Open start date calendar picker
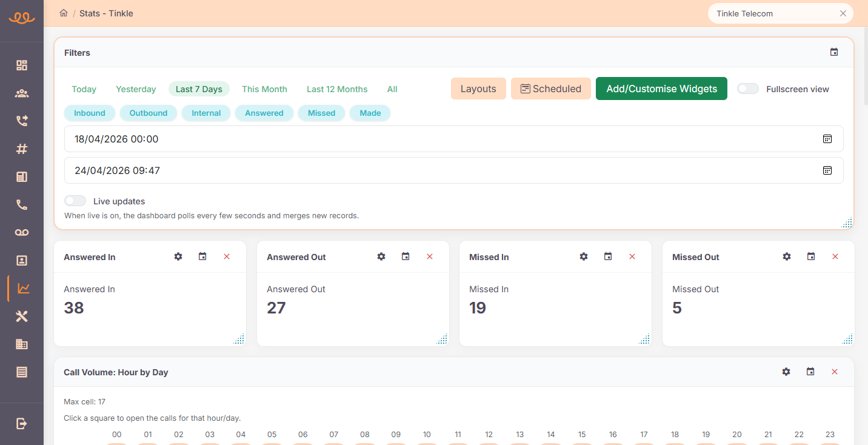Screen dimensions: 868x445 [x=827, y=139]
